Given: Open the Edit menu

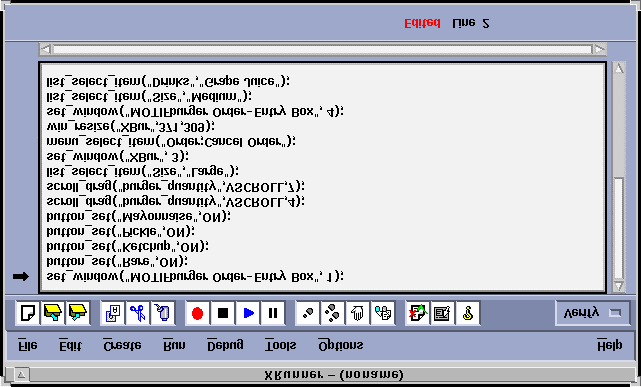Looking at the screenshot, I should tap(70, 345).
